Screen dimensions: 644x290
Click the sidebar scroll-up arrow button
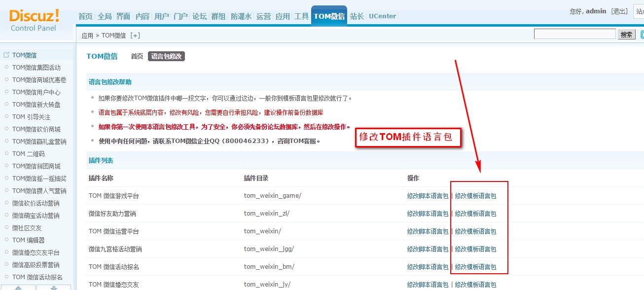[18, 287]
